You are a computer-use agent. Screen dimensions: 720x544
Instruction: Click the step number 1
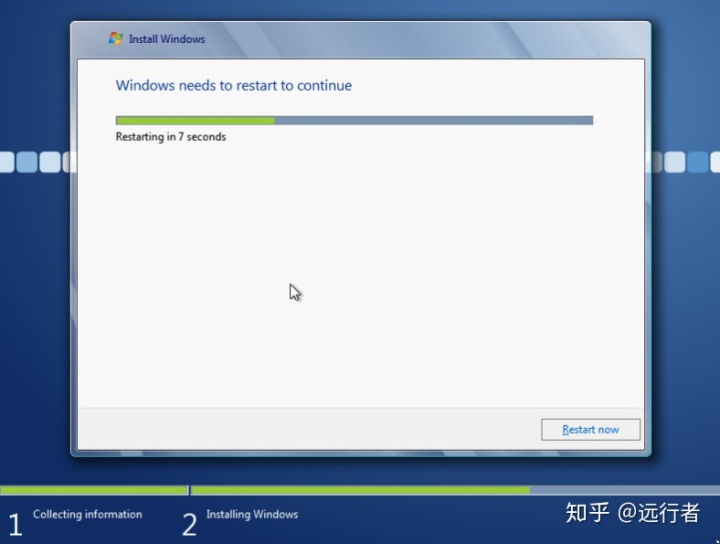click(15, 525)
